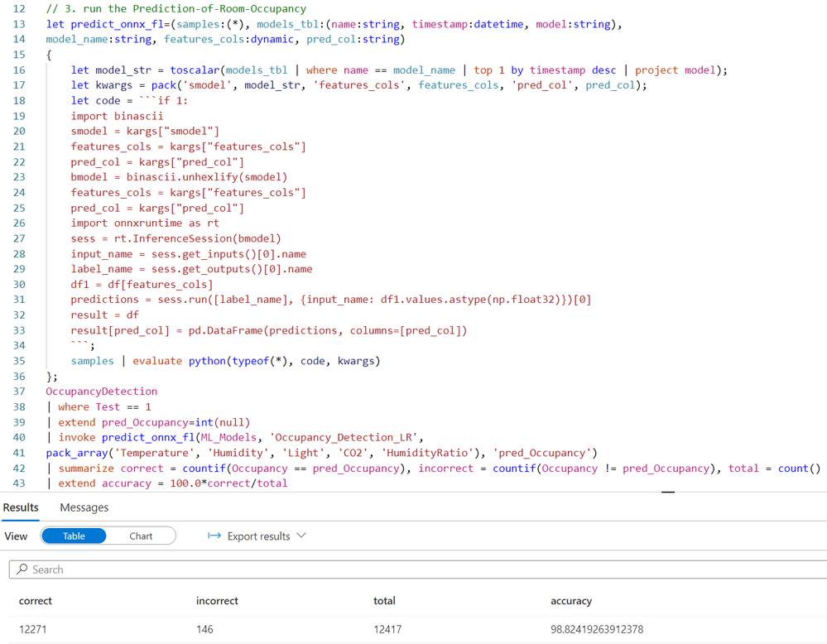827x644 pixels.
Task: Click 'evaluate python' on line 35
Action: pyautogui.click(x=179, y=361)
